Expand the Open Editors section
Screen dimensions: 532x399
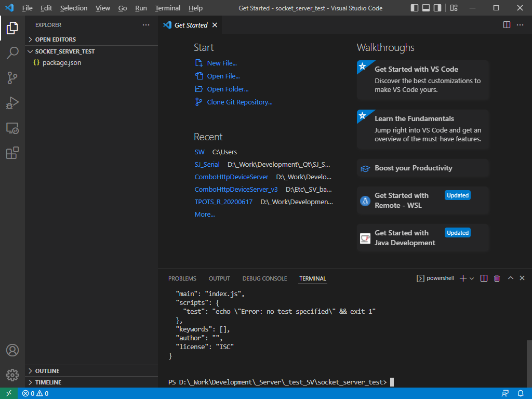(x=91, y=39)
